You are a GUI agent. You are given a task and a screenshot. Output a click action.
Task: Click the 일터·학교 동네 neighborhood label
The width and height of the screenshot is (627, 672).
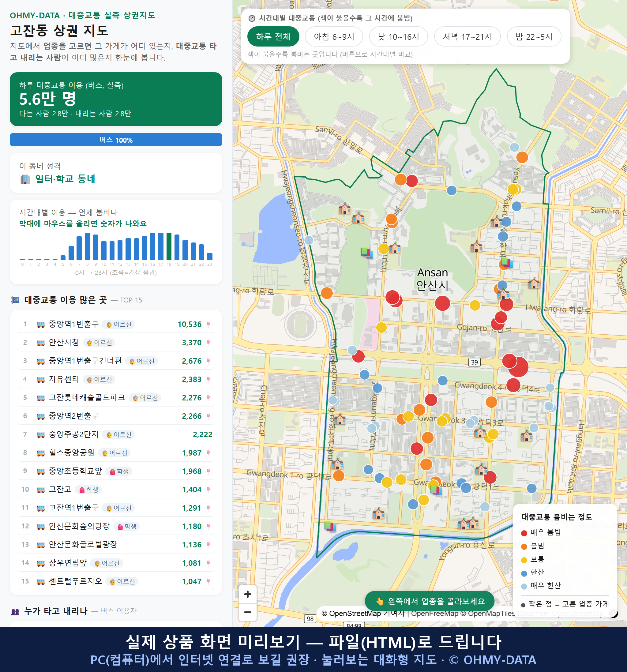pyautogui.click(x=65, y=179)
